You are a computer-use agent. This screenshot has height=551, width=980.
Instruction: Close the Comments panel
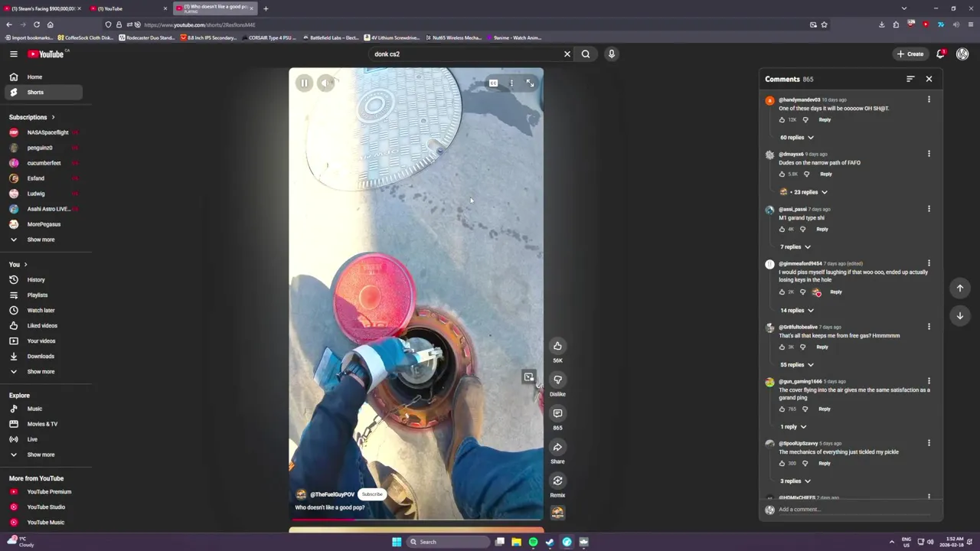click(x=929, y=79)
